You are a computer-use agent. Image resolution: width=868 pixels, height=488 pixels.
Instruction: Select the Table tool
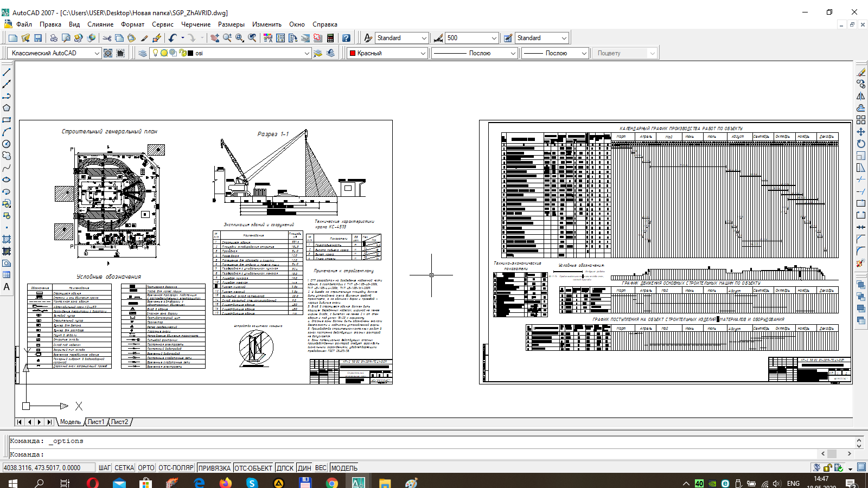tap(7, 275)
